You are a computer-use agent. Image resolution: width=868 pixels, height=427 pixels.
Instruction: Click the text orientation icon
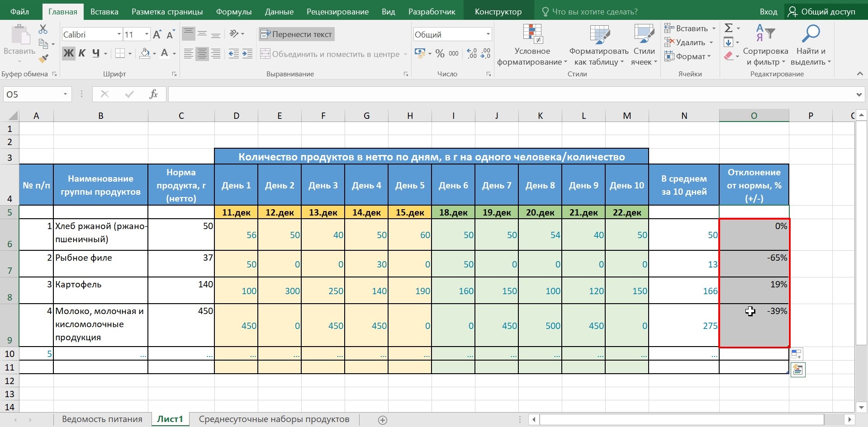[x=234, y=34]
